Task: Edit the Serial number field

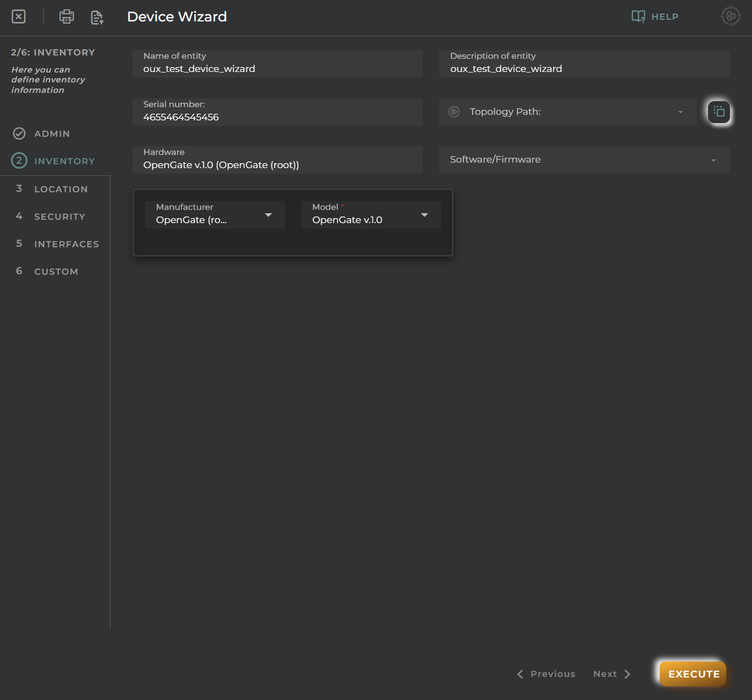Action: [x=278, y=112]
